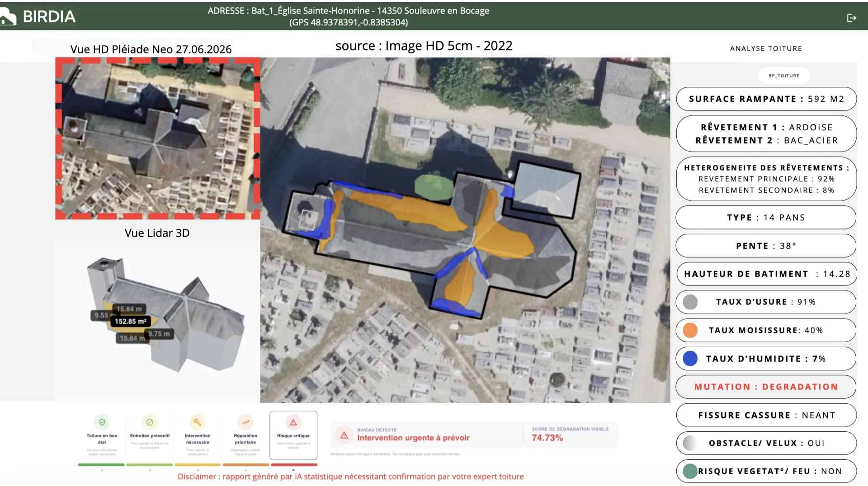Click the warning icon beside Niveau détecté

pos(344,435)
